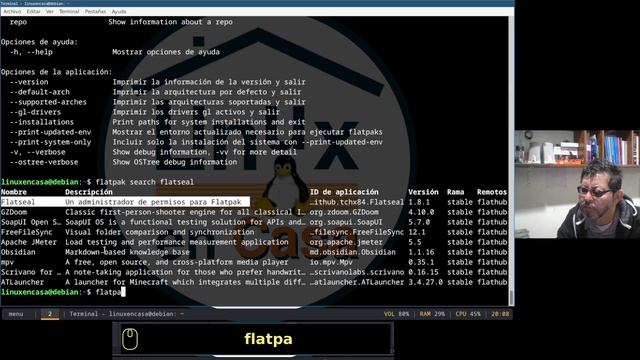Click the --gl-drivers option text

36,112
